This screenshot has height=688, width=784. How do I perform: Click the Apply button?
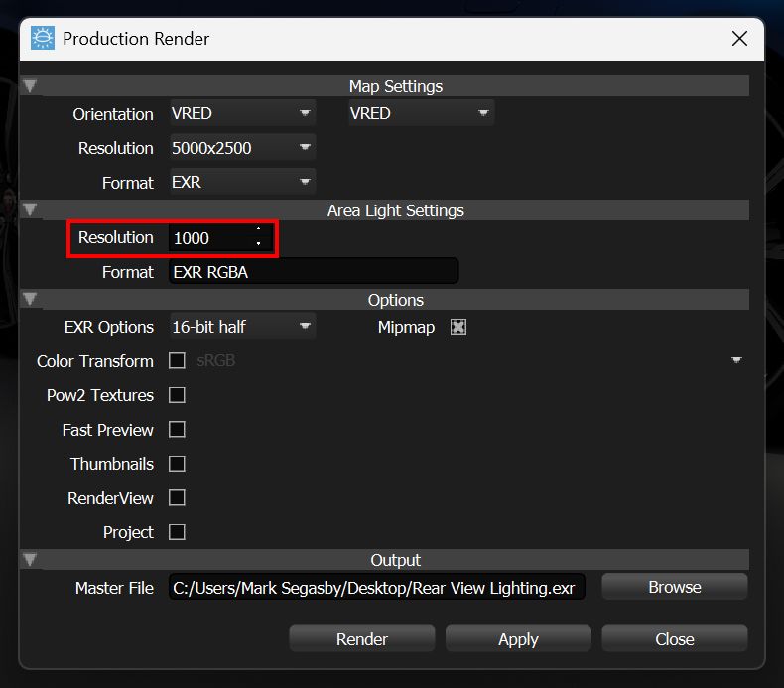point(518,639)
